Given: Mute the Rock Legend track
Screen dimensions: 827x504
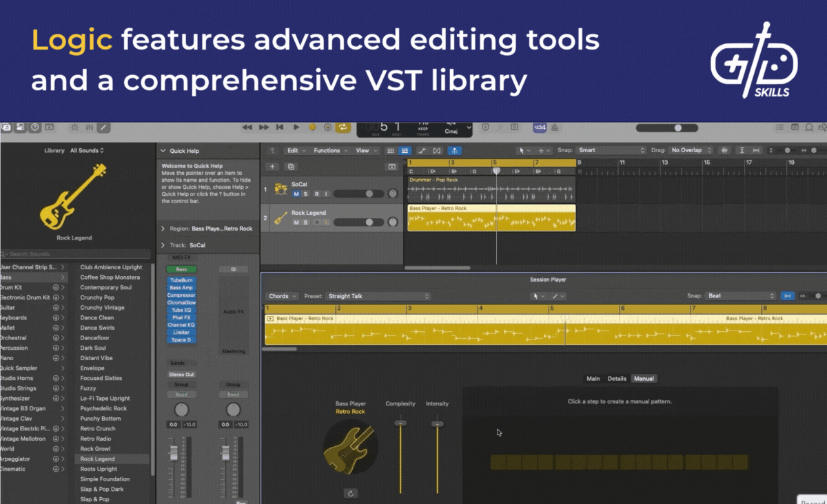Looking at the screenshot, I should tap(295, 222).
